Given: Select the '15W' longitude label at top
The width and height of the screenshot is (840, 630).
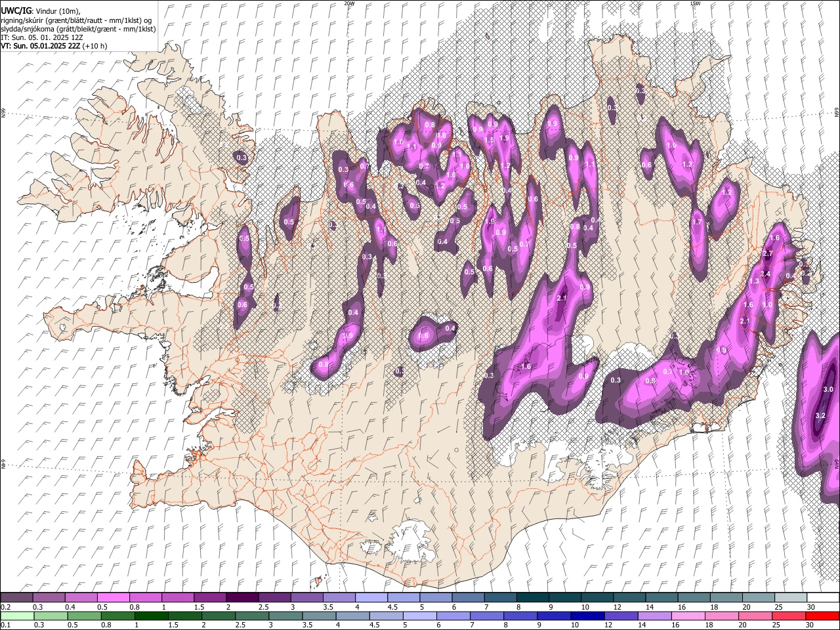Looking at the screenshot, I should coord(695,3).
